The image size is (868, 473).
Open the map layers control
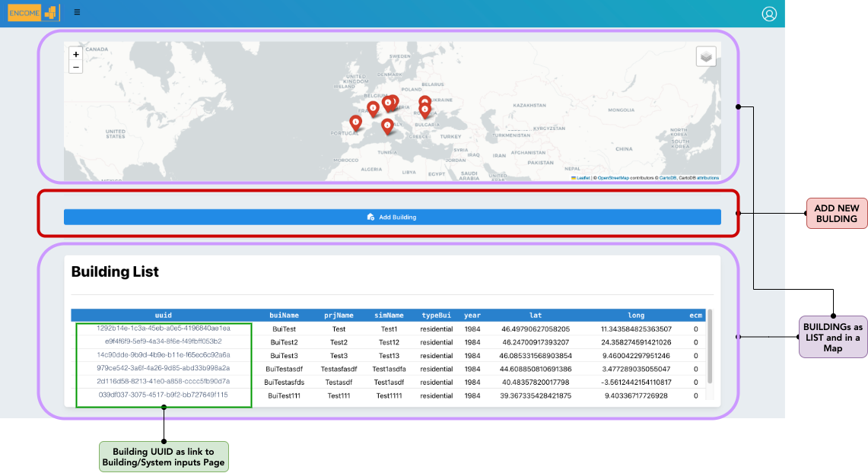coord(706,56)
